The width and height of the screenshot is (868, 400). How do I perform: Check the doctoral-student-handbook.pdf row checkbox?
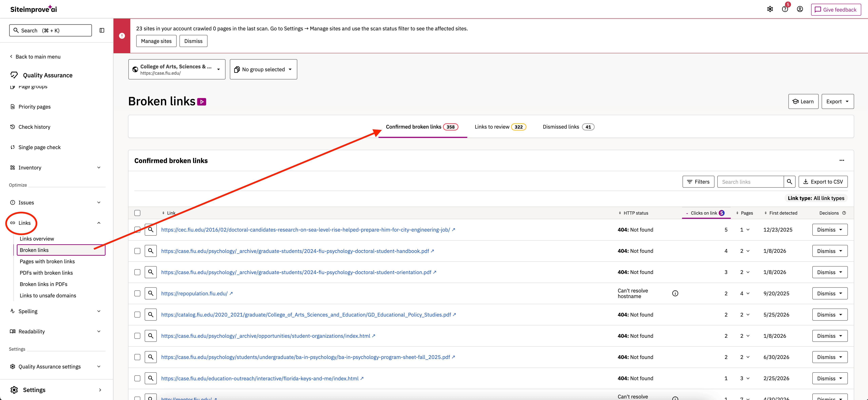(x=137, y=251)
